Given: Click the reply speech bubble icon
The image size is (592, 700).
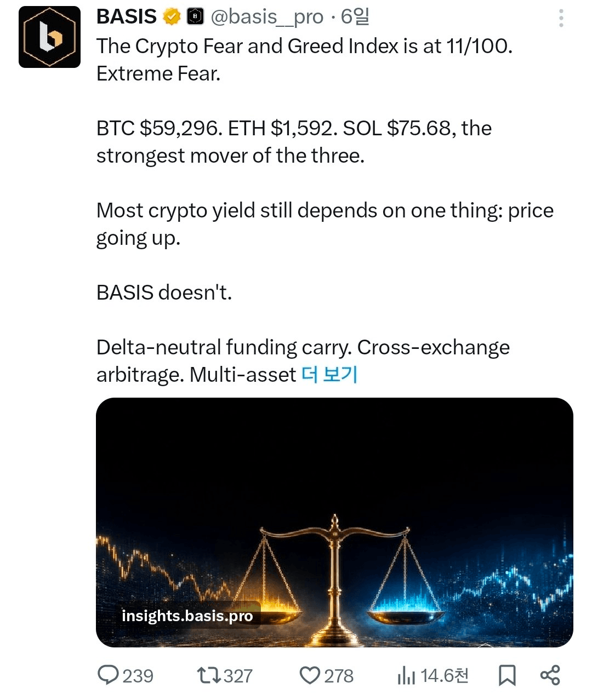Looking at the screenshot, I should [x=107, y=675].
